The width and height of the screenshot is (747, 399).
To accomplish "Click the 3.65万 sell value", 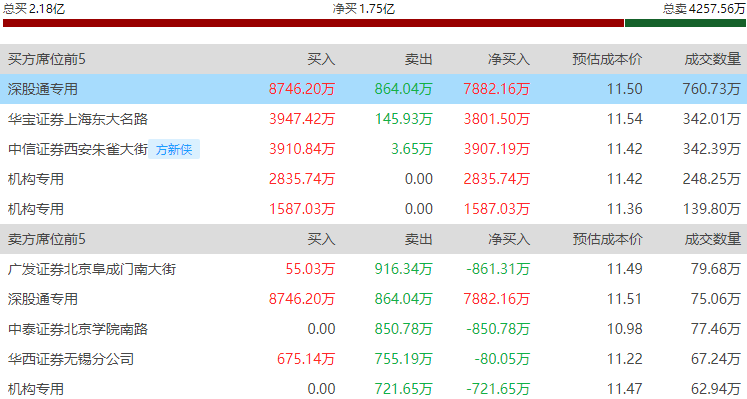I will 412,149.
